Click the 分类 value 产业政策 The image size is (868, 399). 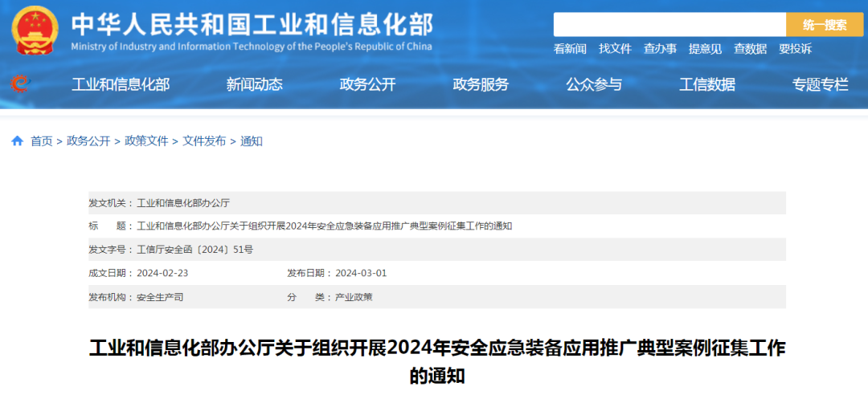[x=354, y=297]
